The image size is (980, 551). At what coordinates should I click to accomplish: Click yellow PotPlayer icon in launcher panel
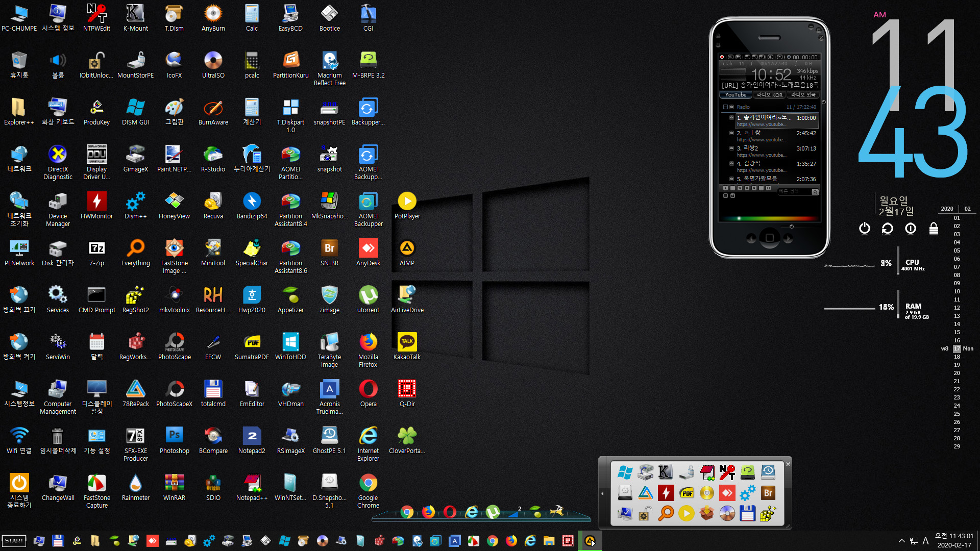[x=686, y=513]
